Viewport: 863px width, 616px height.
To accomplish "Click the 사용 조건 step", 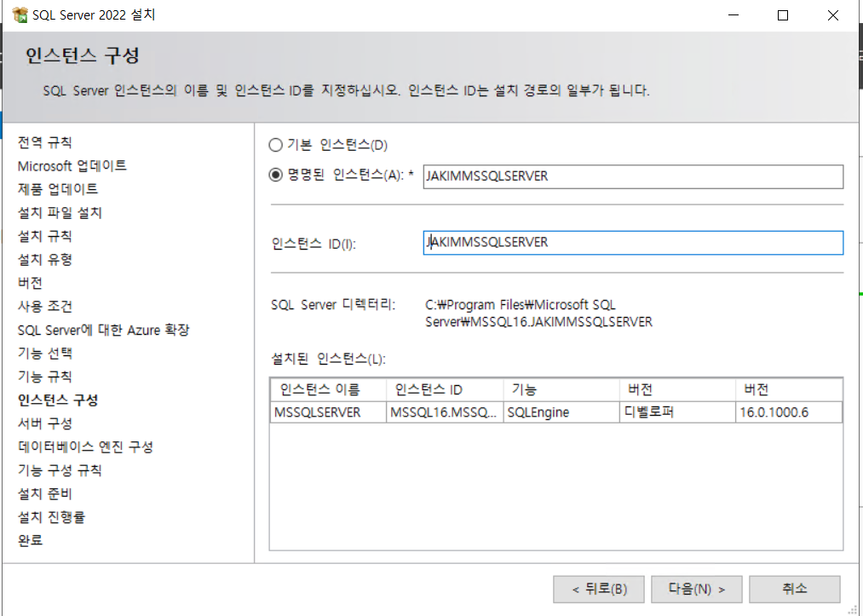I will (x=44, y=306).
